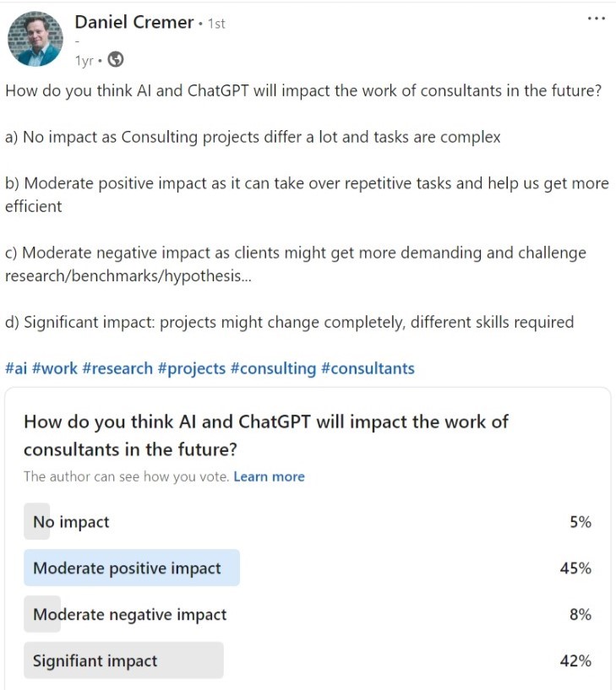Click the #work hashtag
This screenshot has width=616, height=690.
(55, 368)
